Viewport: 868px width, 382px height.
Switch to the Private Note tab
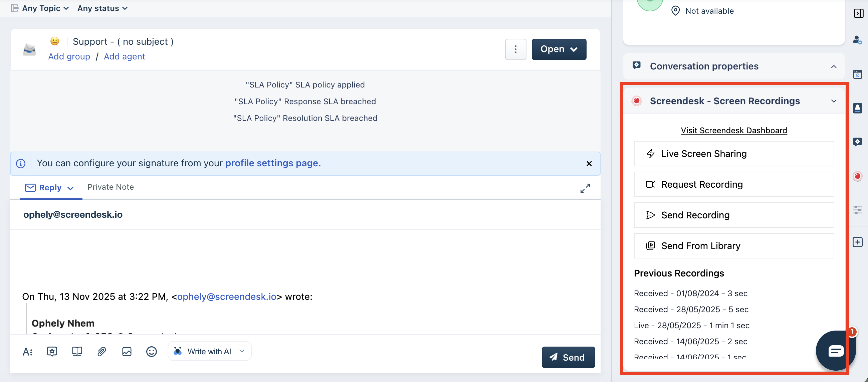(111, 187)
